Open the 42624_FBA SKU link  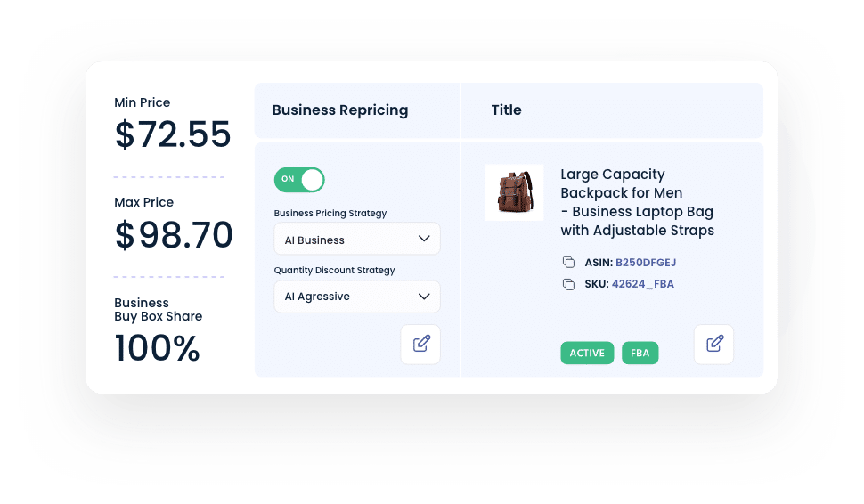point(643,284)
